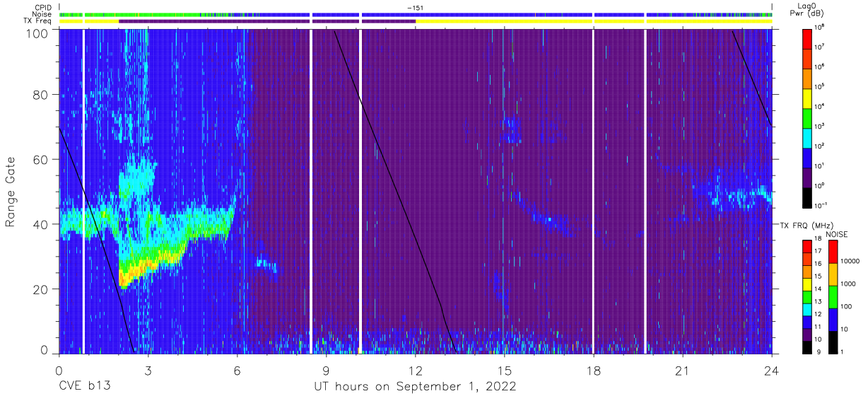Image resolution: width=868 pixels, height=401 pixels.
Task: Click the x-axis tick label 18
Action: pyautogui.click(x=593, y=370)
